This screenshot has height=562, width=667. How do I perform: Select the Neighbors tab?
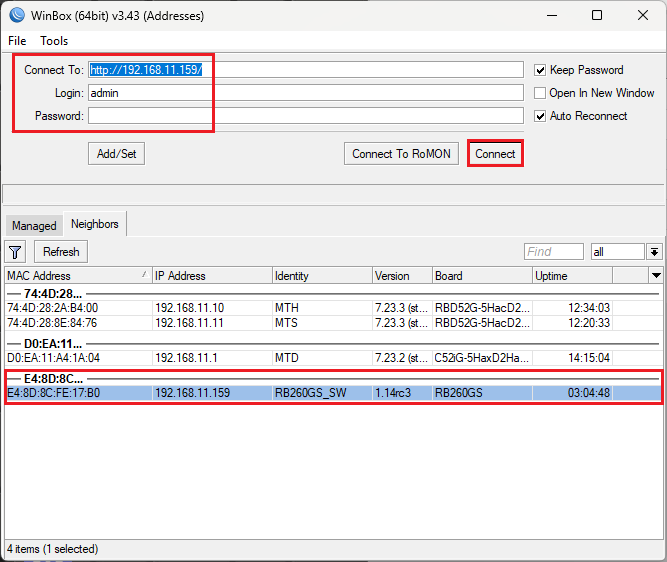tap(94, 224)
